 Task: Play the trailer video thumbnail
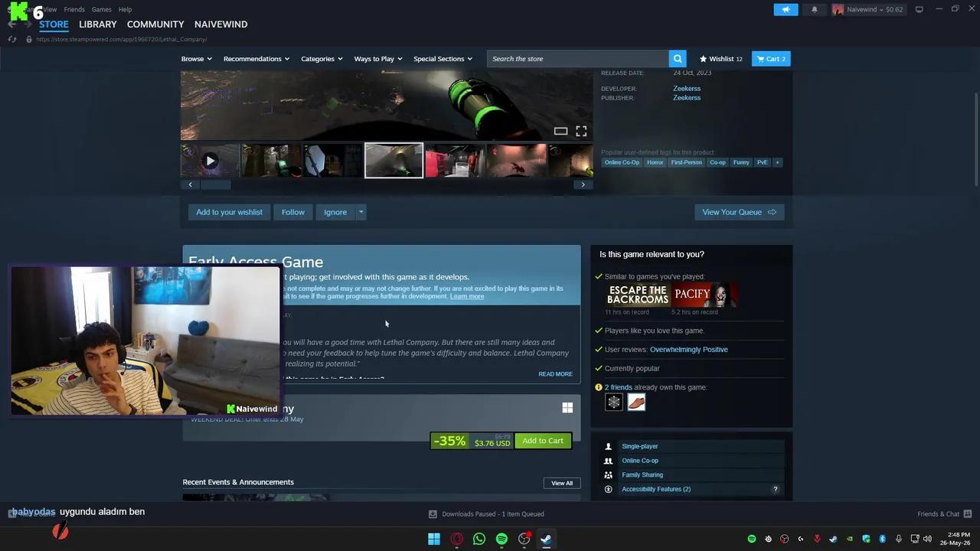(210, 161)
